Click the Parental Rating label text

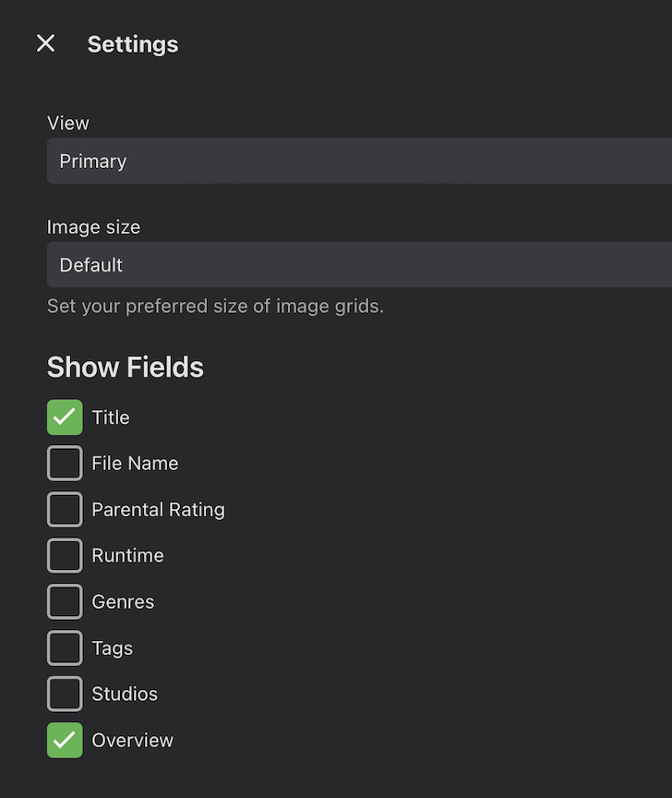pyautogui.click(x=158, y=510)
